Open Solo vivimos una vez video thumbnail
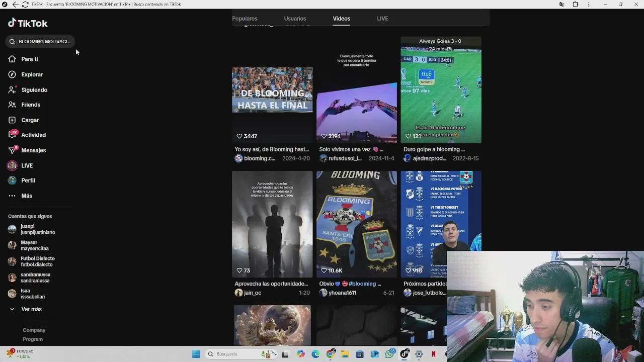644x362 pixels. click(x=357, y=89)
